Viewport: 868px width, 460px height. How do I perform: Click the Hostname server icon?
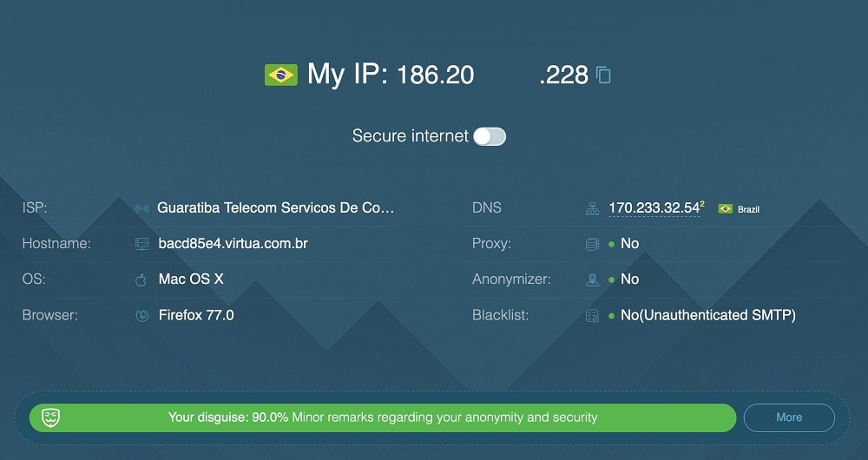pyautogui.click(x=142, y=244)
